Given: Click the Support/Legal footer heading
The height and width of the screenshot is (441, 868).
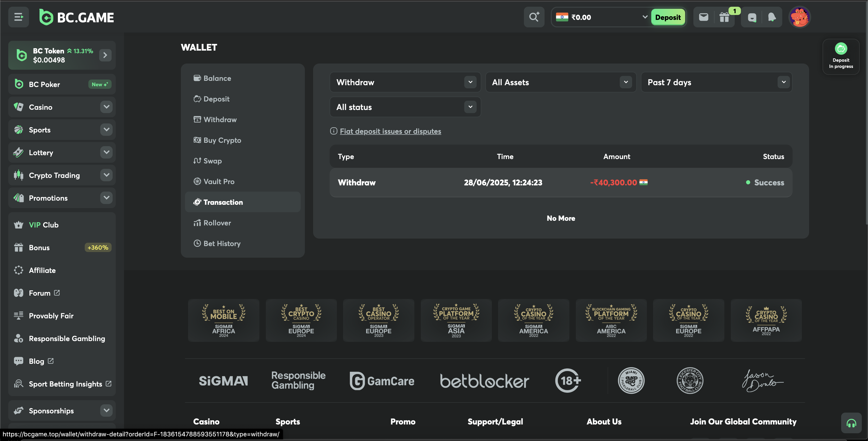Looking at the screenshot, I should click(495, 421).
